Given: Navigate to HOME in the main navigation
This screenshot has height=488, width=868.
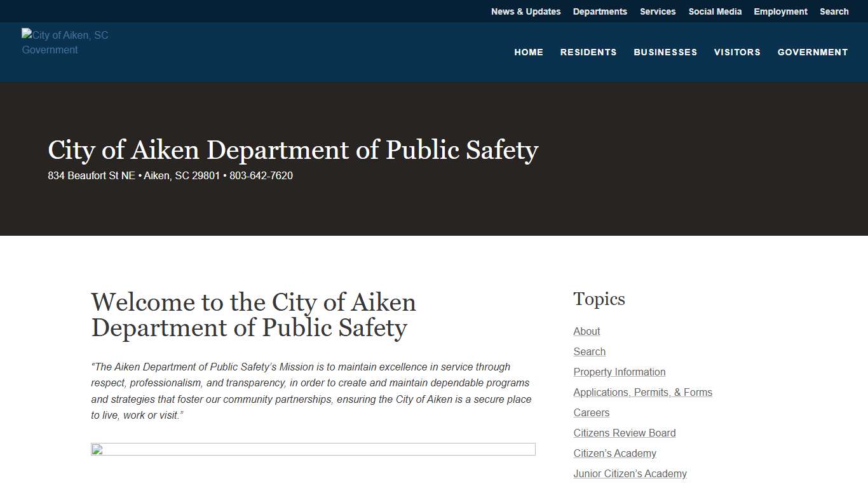Looking at the screenshot, I should [529, 52].
